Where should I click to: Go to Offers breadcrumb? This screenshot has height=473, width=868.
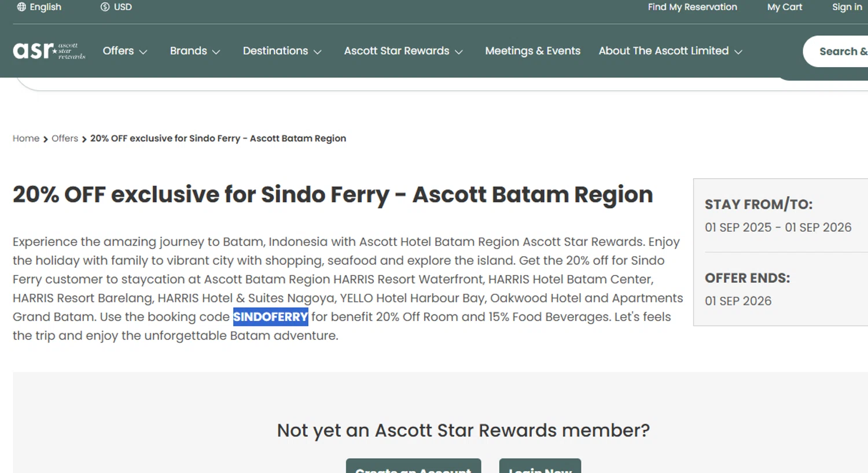click(x=65, y=138)
